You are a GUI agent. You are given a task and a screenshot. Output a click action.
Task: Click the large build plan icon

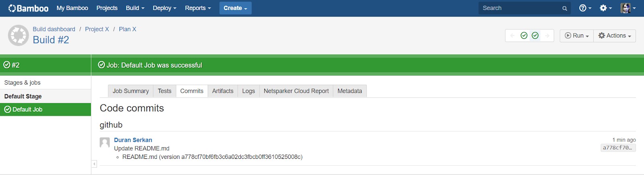pyautogui.click(x=19, y=35)
